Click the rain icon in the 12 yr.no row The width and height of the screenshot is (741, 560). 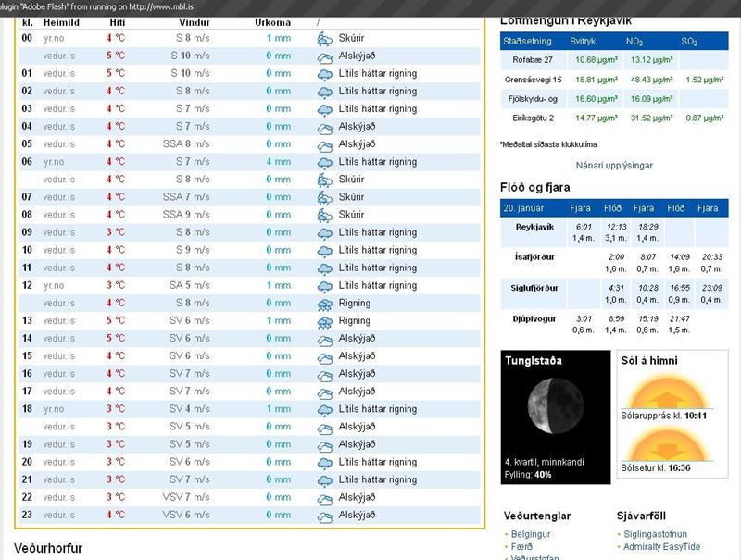pyautogui.click(x=325, y=287)
